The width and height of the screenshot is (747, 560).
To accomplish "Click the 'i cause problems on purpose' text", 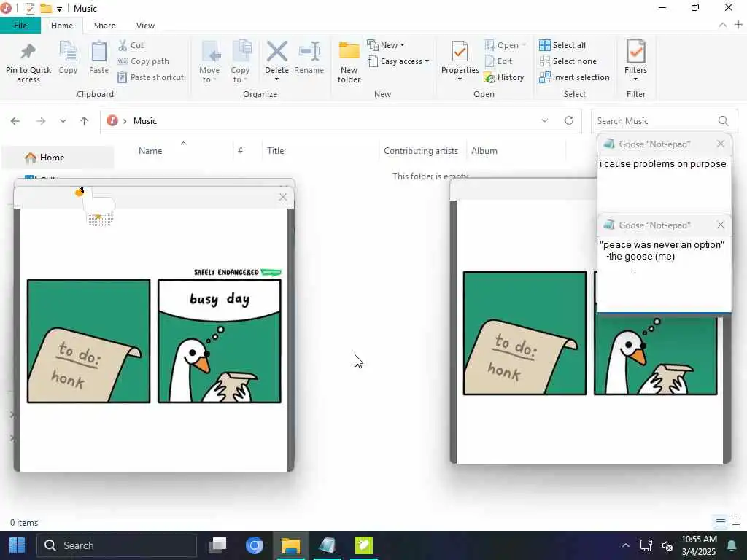I will click(x=662, y=164).
